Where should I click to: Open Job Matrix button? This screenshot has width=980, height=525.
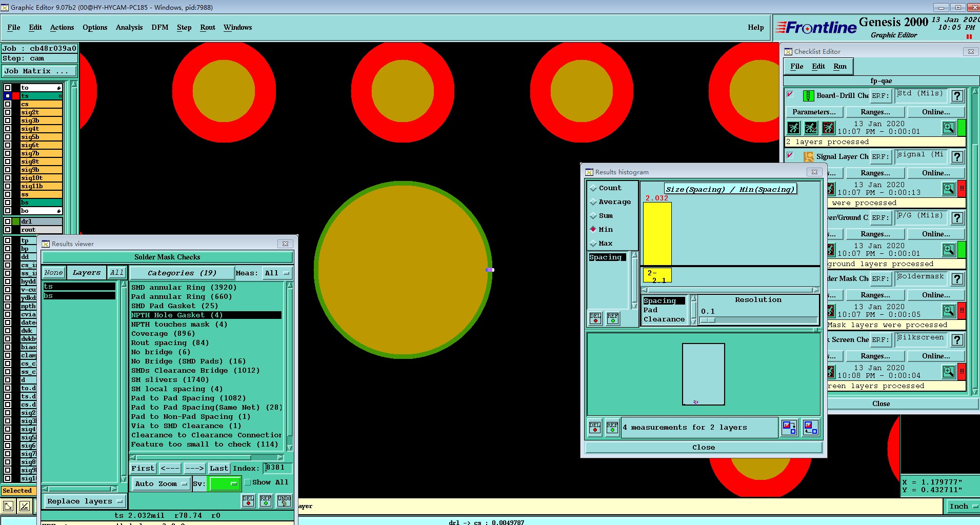point(39,71)
